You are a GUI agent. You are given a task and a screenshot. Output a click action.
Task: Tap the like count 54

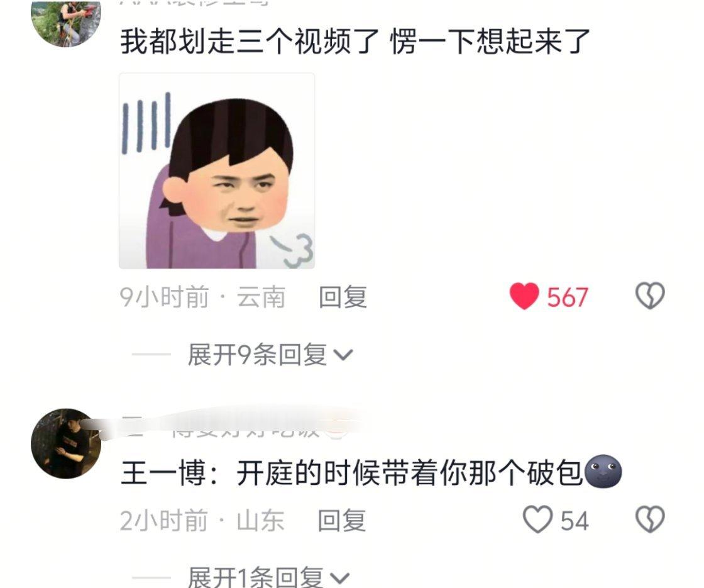tap(575, 521)
